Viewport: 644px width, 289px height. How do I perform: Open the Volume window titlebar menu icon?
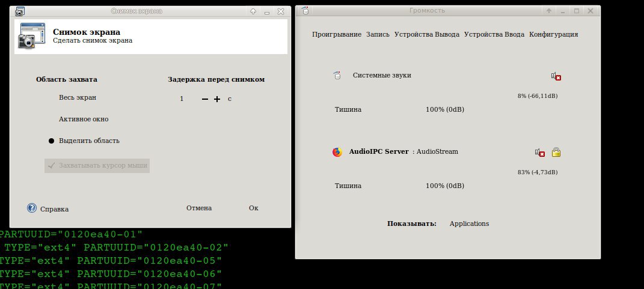(x=305, y=11)
